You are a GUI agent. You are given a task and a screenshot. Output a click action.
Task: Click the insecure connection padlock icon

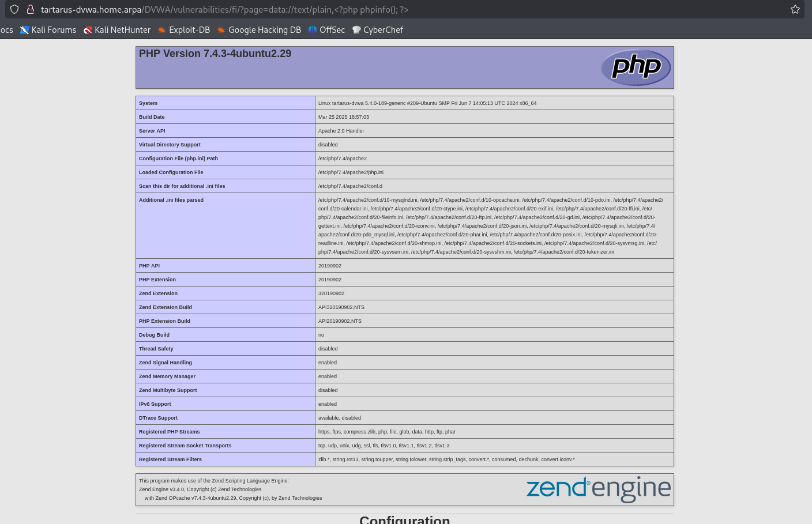click(31, 9)
